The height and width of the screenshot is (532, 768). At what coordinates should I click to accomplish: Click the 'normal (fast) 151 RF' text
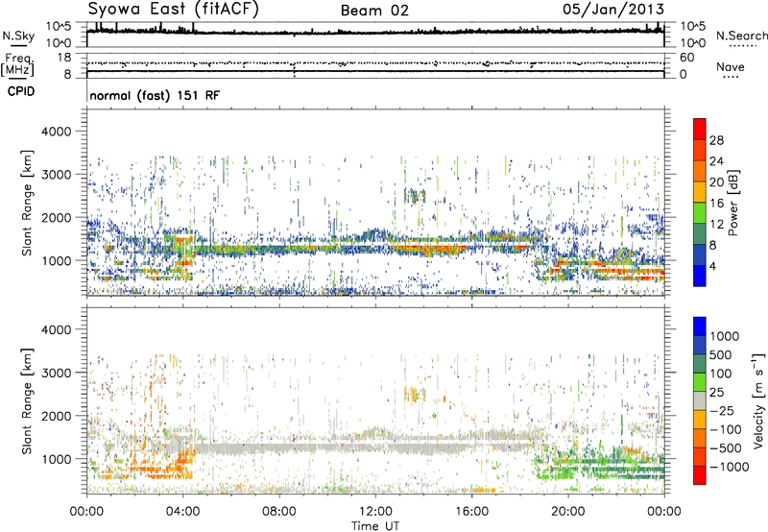(x=155, y=95)
